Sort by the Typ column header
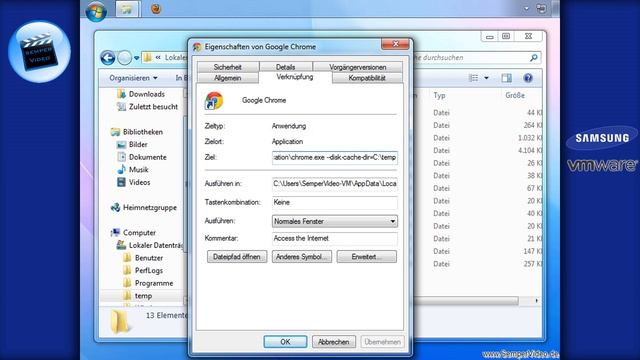 (439, 96)
